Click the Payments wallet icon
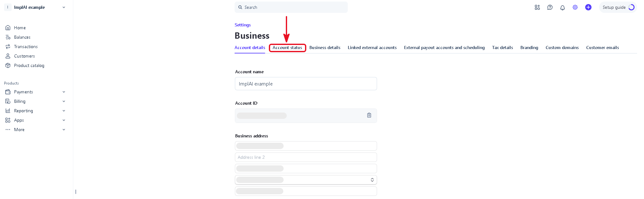644x199 pixels. coord(8,92)
